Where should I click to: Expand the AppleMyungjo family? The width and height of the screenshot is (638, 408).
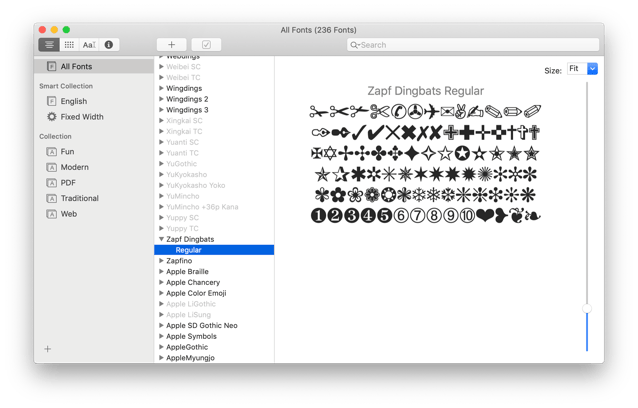click(x=161, y=358)
